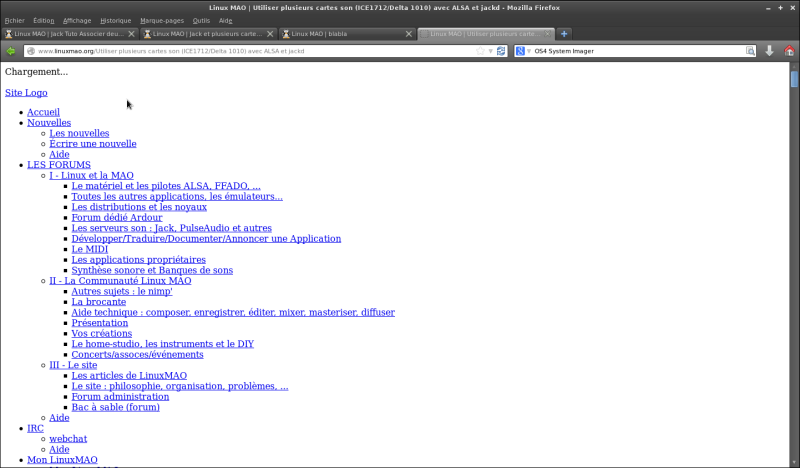The width and height of the screenshot is (800, 468).
Task: Open the Site Logo link
Action: [26, 93]
